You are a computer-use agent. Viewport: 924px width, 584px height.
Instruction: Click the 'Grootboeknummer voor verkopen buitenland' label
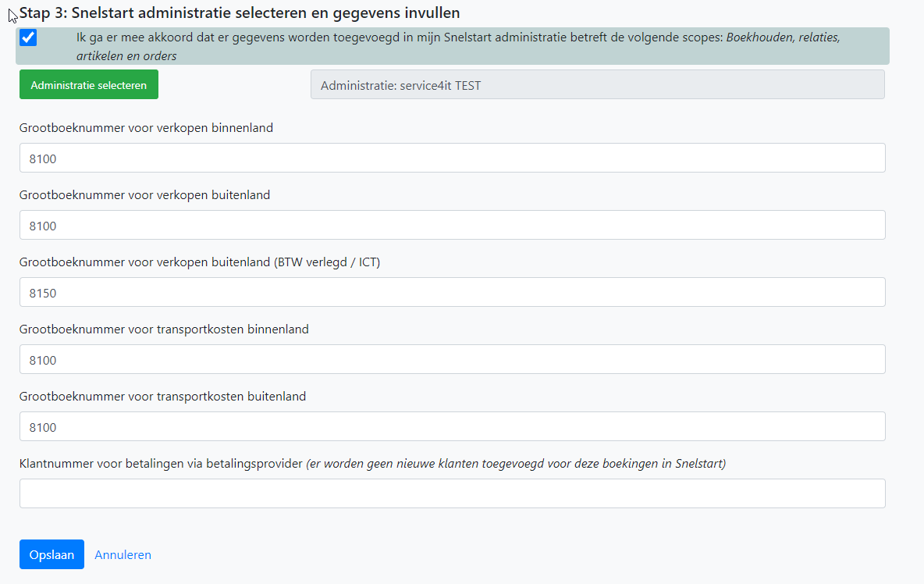click(x=144, y=194)
